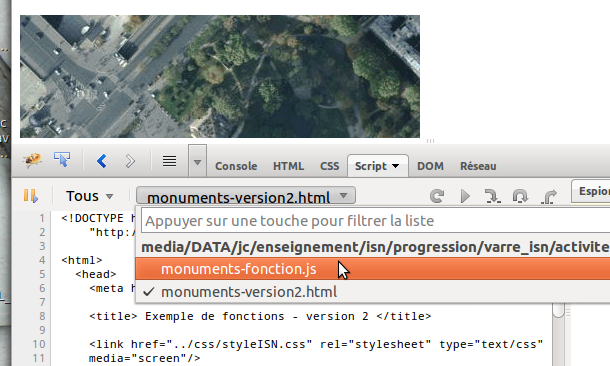Click the Step Over icon
The height and width of the screenshot is (366, 610).
coord(520,196)
